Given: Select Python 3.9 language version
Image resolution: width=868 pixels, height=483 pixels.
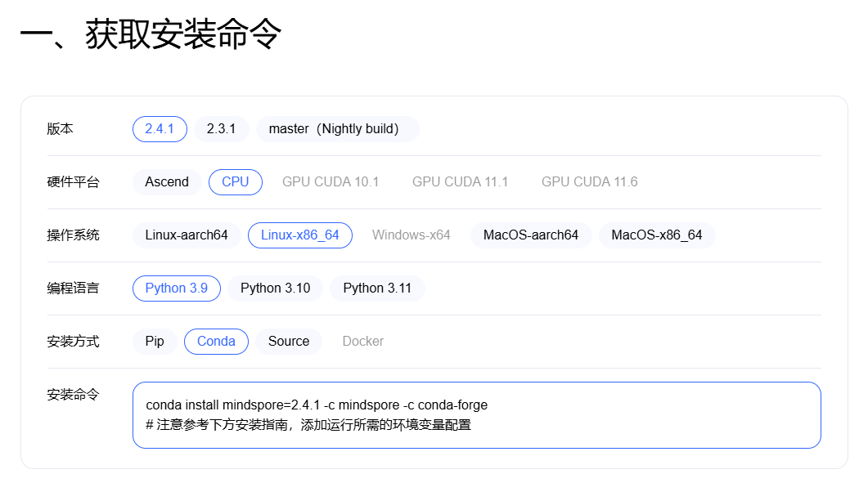Looking at the screenshot, I should pyautogui.click(x=176, y=288).
